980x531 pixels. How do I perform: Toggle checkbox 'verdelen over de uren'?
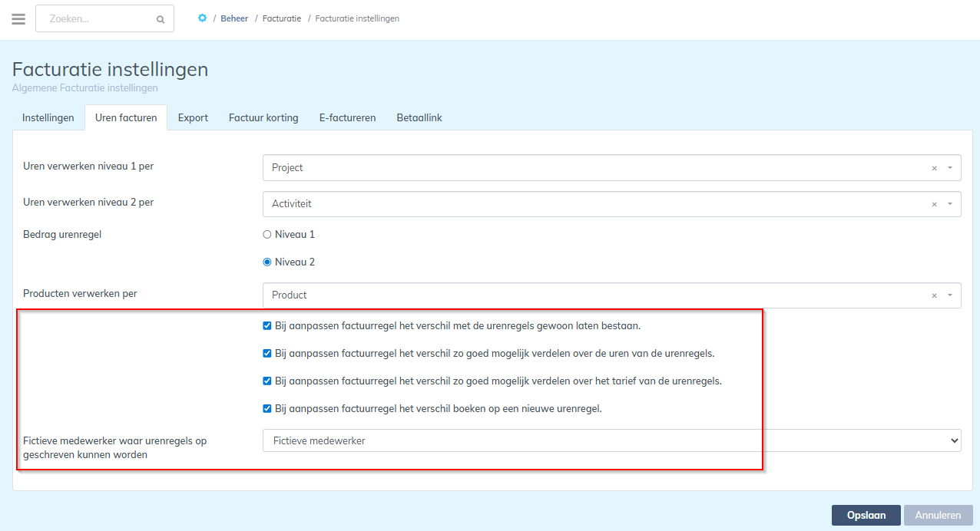click(267, 353)
